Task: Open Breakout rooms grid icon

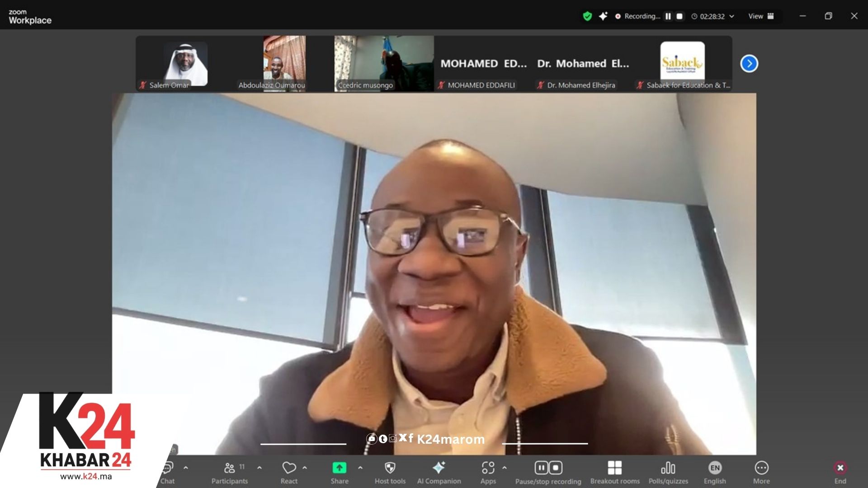Action: pyautogui.click(x=614, y=468)
